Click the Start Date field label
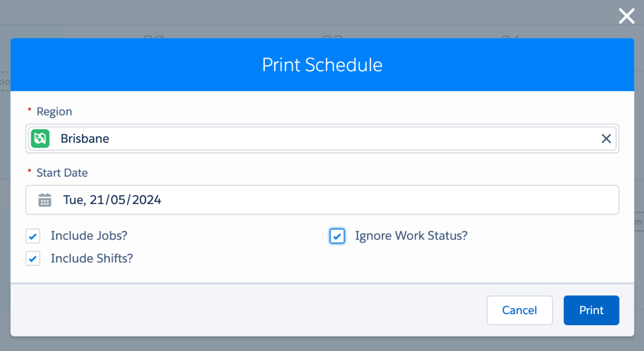 tap(62, 173)
